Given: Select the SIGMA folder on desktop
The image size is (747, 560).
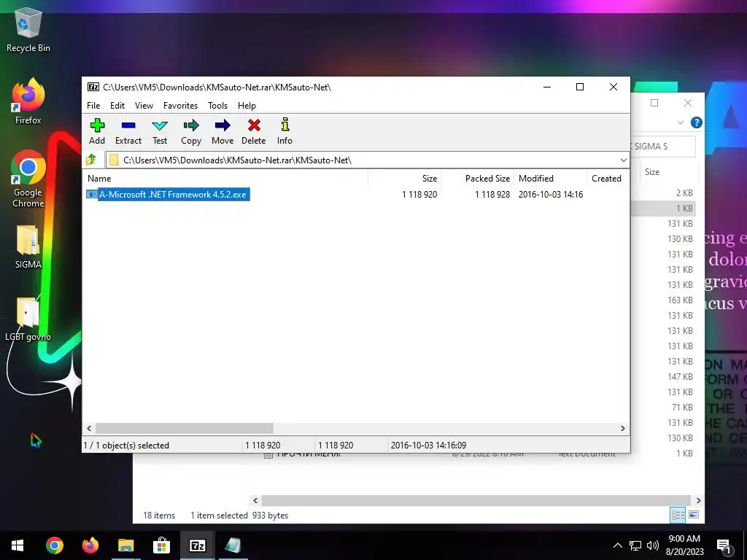Looking at the screenshot, I should pos(28,247).
